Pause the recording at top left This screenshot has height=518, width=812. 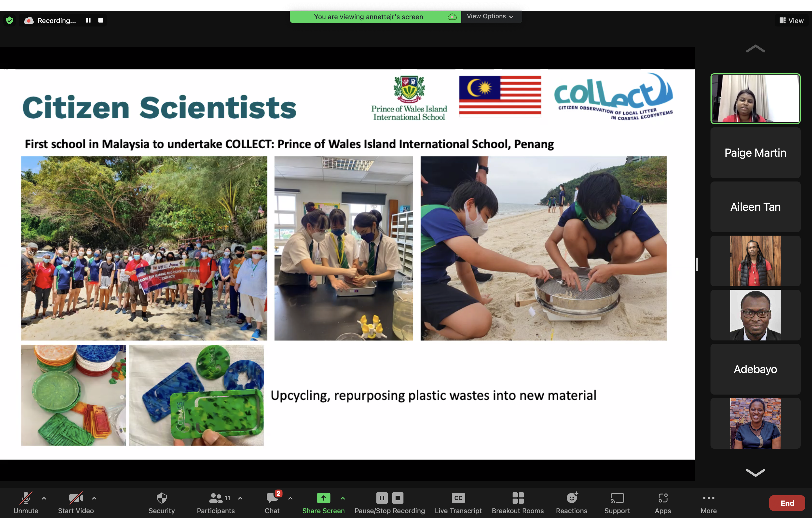88,21
